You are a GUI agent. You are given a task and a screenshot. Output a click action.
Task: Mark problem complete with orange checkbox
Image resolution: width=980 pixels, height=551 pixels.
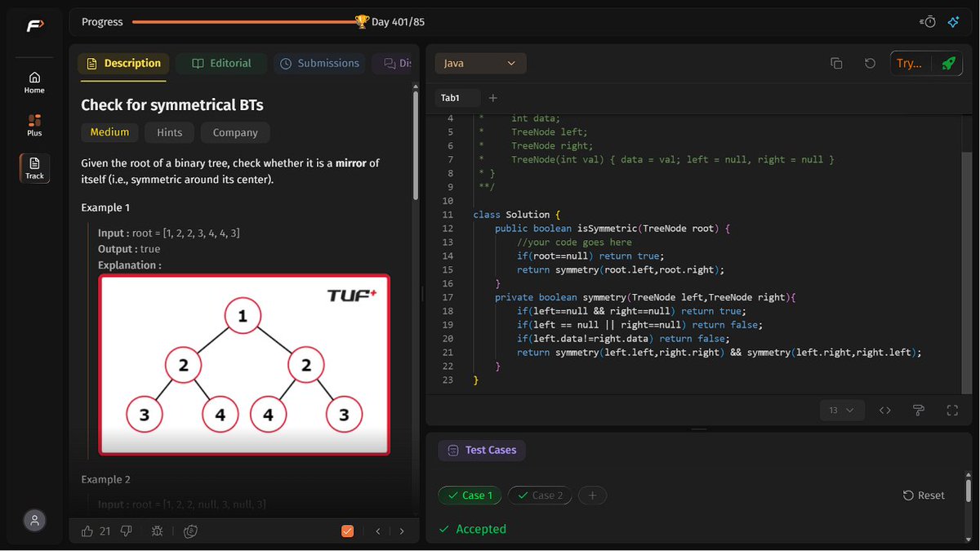click(347, 531)
